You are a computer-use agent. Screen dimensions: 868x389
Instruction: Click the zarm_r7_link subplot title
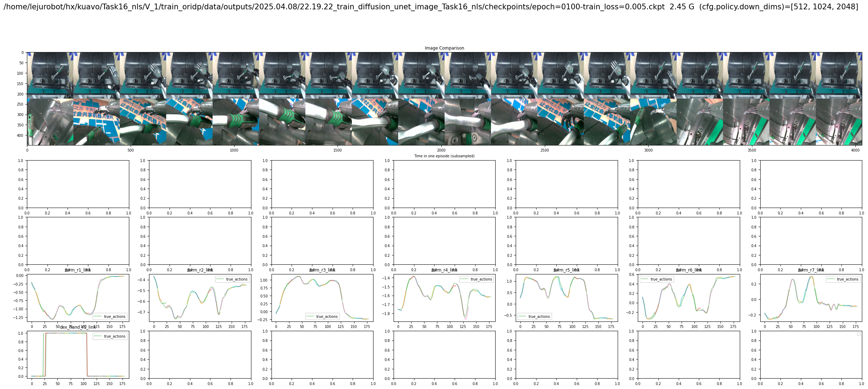pyautogui.click(x=811, y=270)
